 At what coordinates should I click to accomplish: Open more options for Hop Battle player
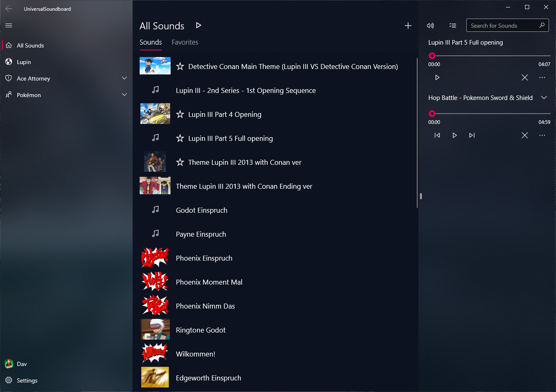point(542,135)
